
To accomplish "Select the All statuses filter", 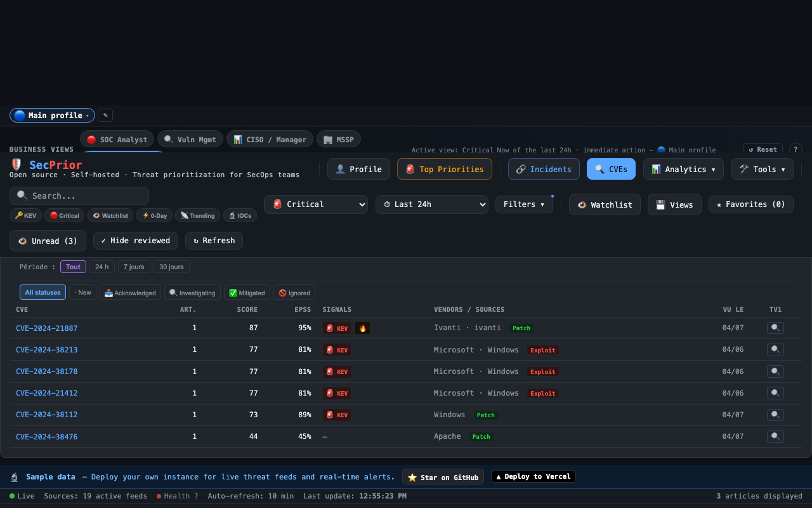I will tap(43, 292).
